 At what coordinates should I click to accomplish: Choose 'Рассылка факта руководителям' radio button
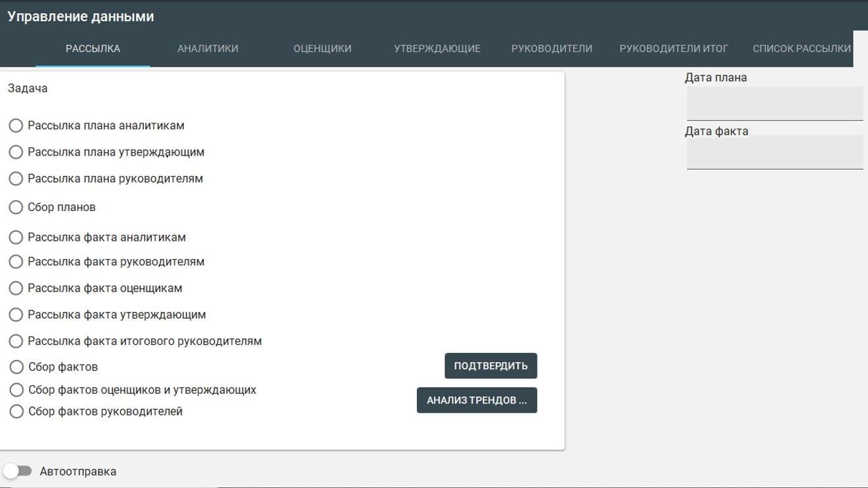point(16,262)
